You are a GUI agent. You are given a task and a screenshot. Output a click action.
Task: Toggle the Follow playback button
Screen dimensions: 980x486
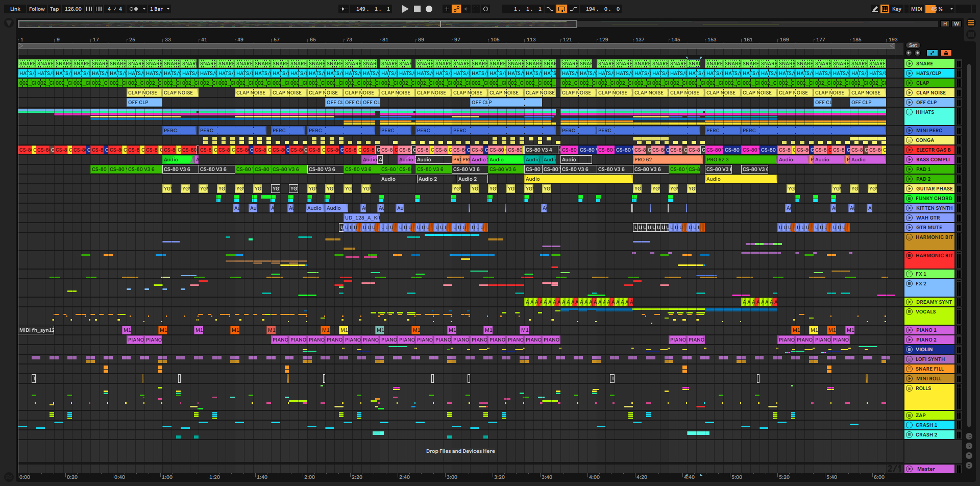37,9
